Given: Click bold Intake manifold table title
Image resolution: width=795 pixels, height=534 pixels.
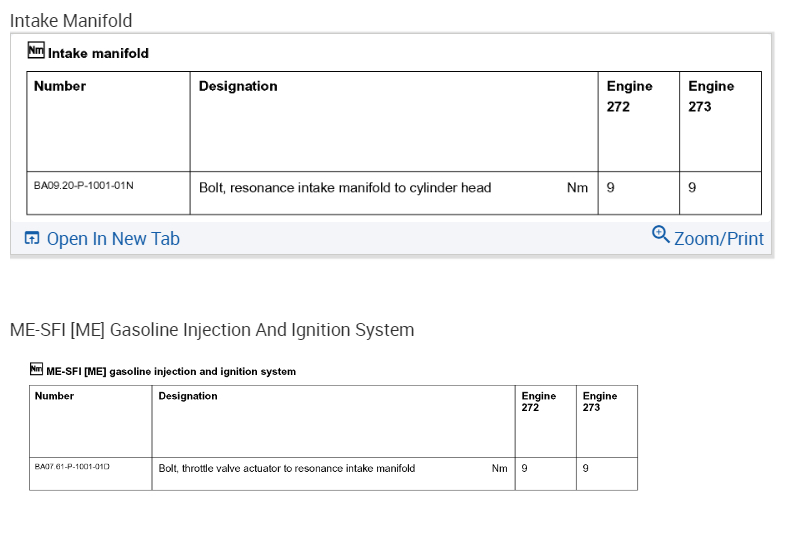Looking at the screenshot, I should point(98,53).
